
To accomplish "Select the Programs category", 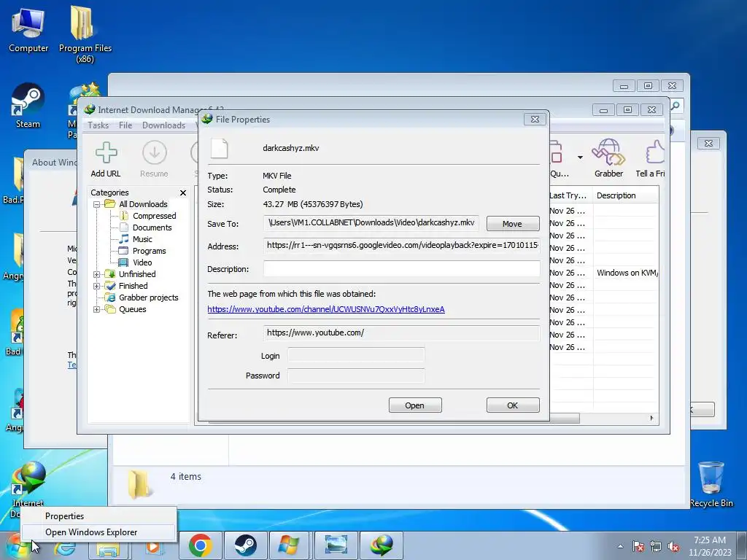I will [149, 251].
